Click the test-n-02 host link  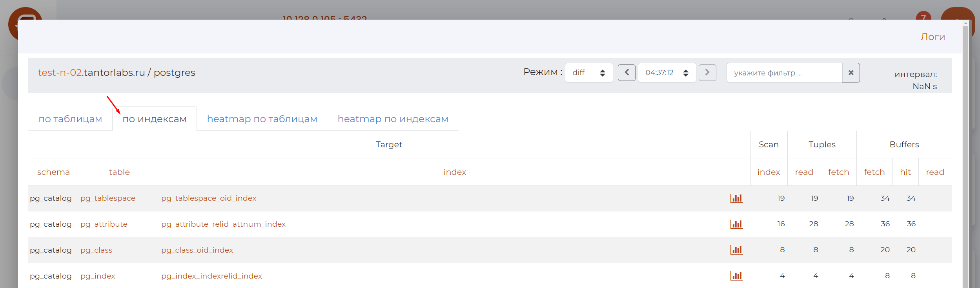tap(60, 73)
